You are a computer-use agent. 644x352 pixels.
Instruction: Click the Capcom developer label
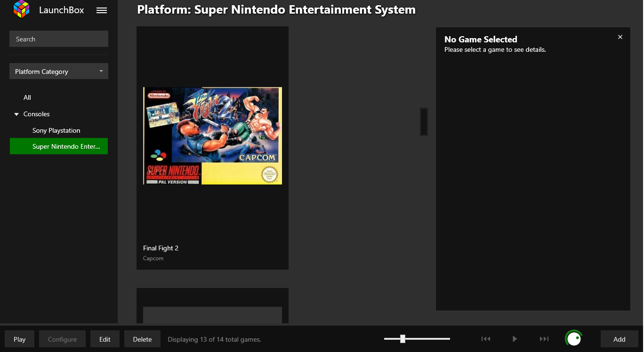click(153, 258)
